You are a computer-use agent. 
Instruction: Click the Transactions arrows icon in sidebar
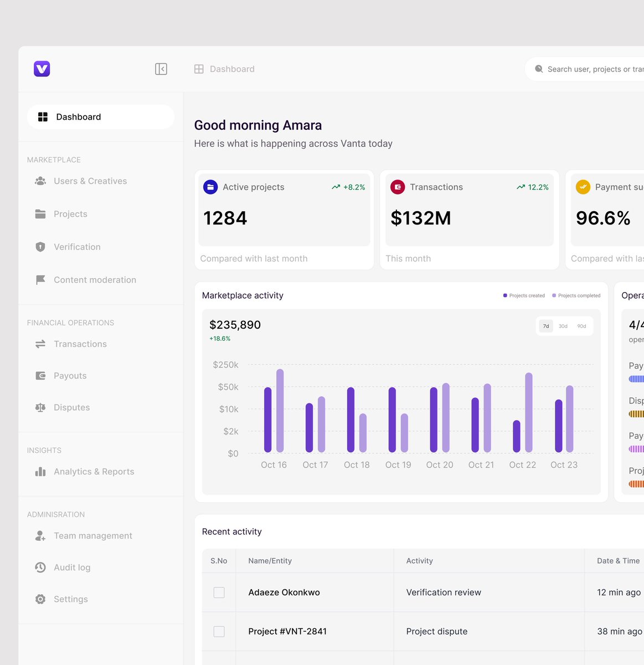click(40, 344)
